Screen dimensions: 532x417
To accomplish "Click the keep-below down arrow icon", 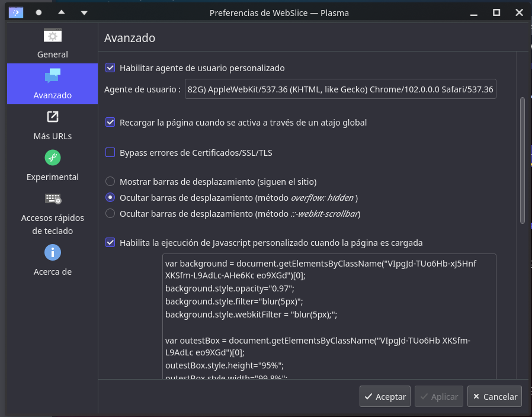I will [x=84, y=13].
